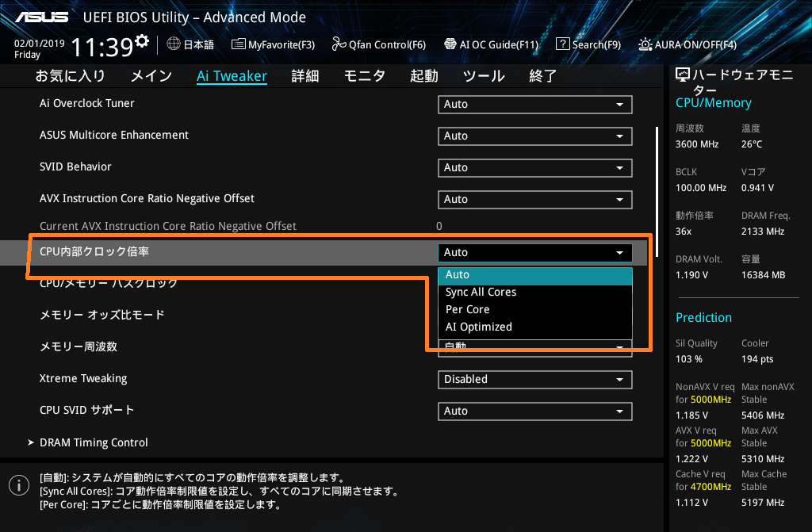This screenshot has width=812, height=532.
Task: Select the CPU SVID サポート label
Action: [86, 410]
